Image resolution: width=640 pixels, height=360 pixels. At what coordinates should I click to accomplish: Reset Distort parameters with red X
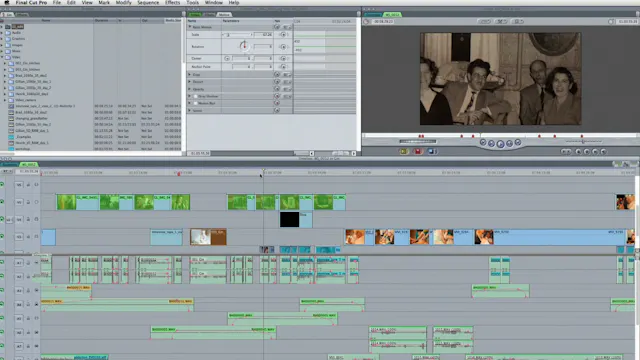pyautogui.click(x=277, y=82)
